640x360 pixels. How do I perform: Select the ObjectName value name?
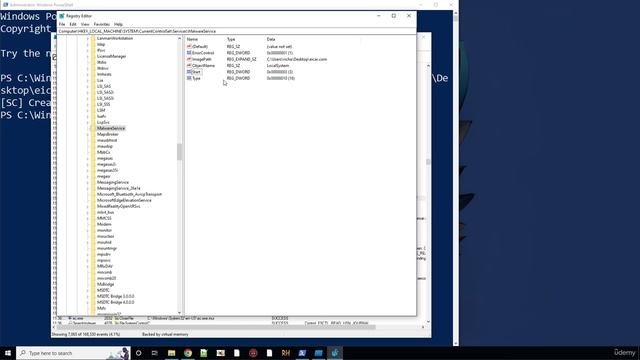(x=203, y=65)
